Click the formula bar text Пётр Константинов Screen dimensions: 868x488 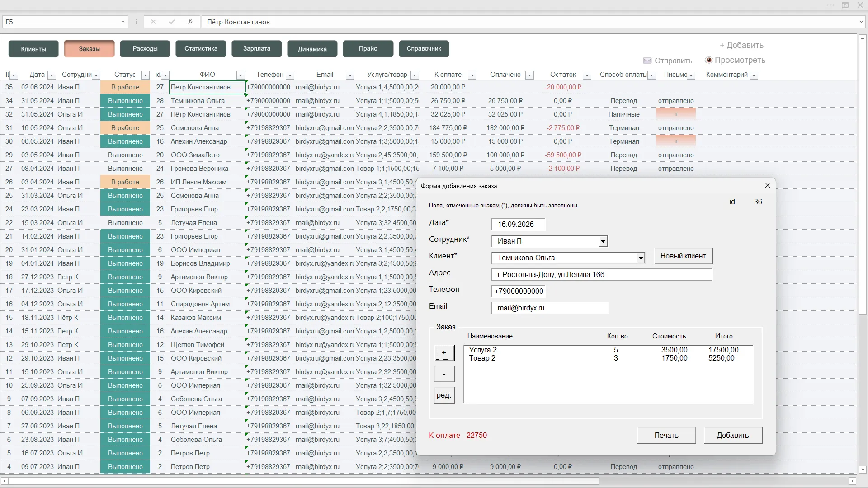(x=238, y=22)
